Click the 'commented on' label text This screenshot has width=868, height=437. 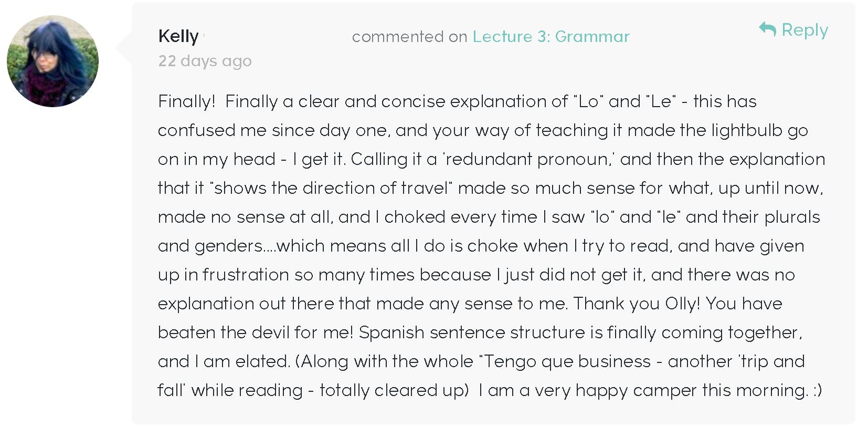[409, 36]
